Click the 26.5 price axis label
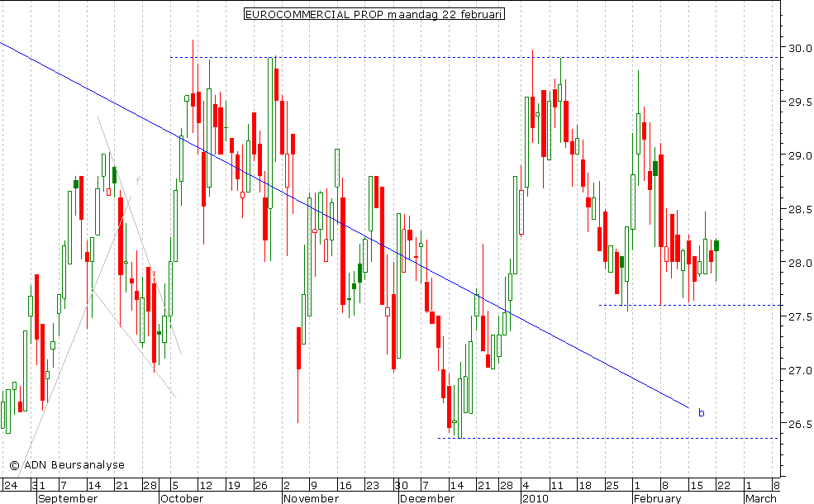This screenshot has height=504, width=814. (x=799, y=424)
